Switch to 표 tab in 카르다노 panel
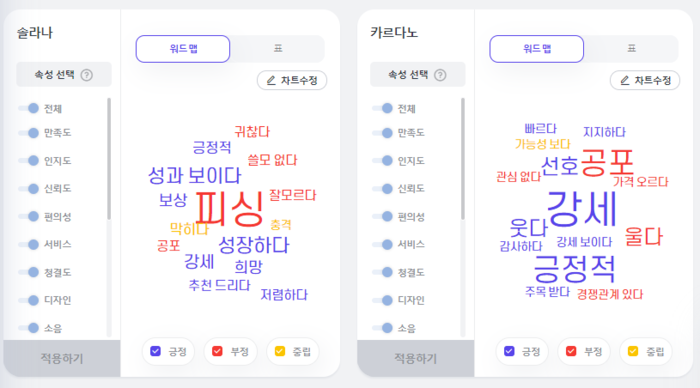Image resolution: width=700 pixels, height=388 pixels. (x=631, y=49)
